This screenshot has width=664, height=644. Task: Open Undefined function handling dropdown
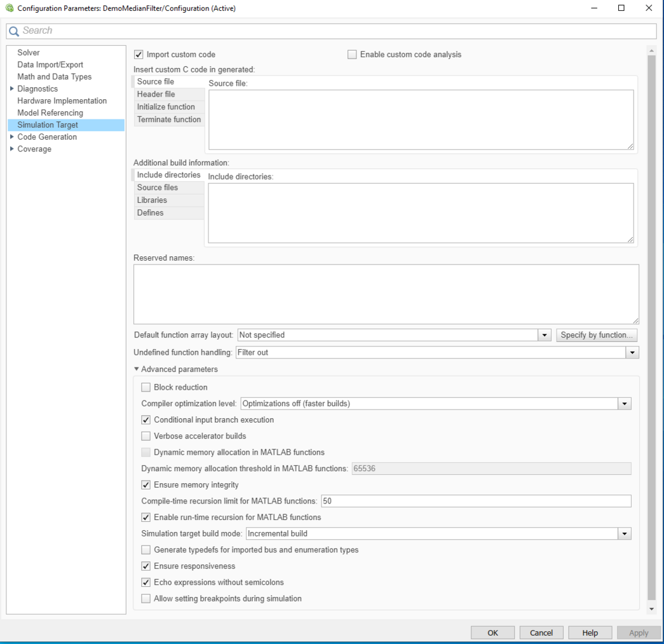(x=632, y=352)
